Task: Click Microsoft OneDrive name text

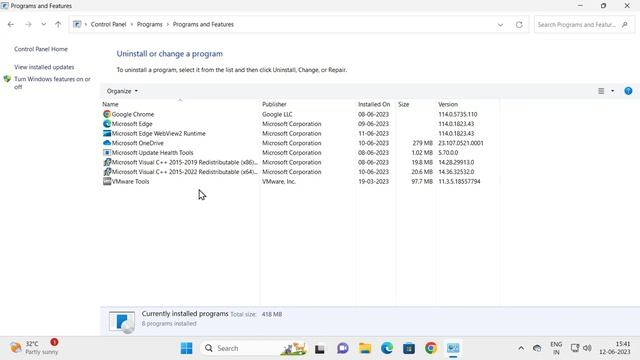Action: (138, 143)
